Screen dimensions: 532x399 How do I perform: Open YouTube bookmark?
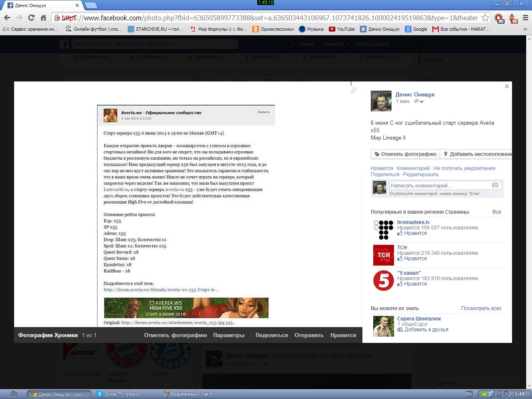(x=342, y=29)
